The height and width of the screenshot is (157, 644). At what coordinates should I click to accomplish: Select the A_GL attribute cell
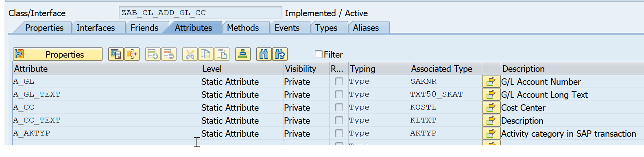(107, 82)
